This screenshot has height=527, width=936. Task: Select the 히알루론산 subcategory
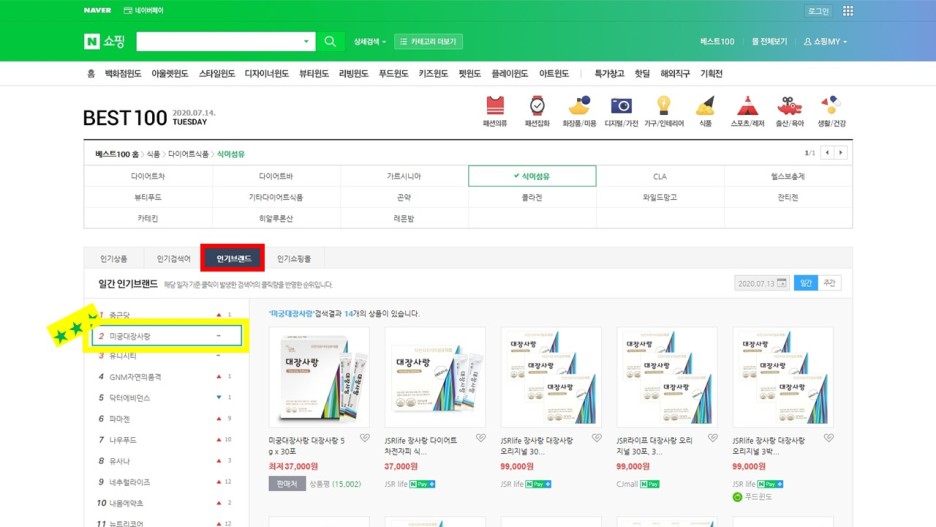(276, 218)
